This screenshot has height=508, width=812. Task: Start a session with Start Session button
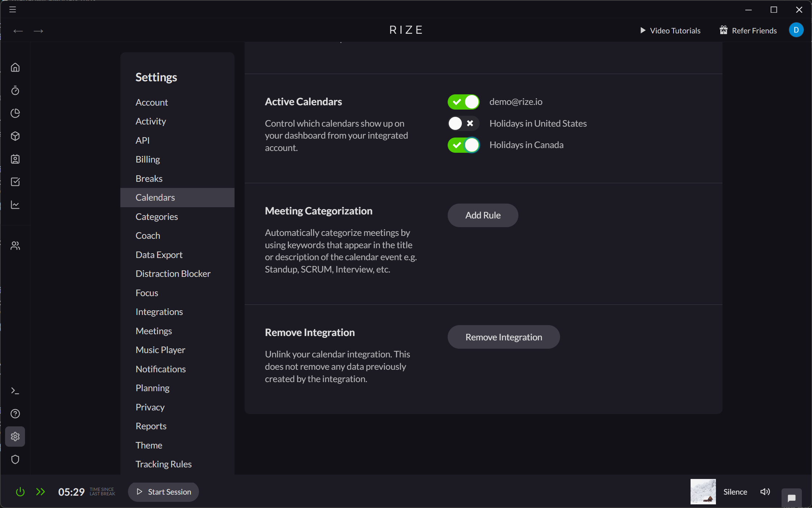(163, 492)
